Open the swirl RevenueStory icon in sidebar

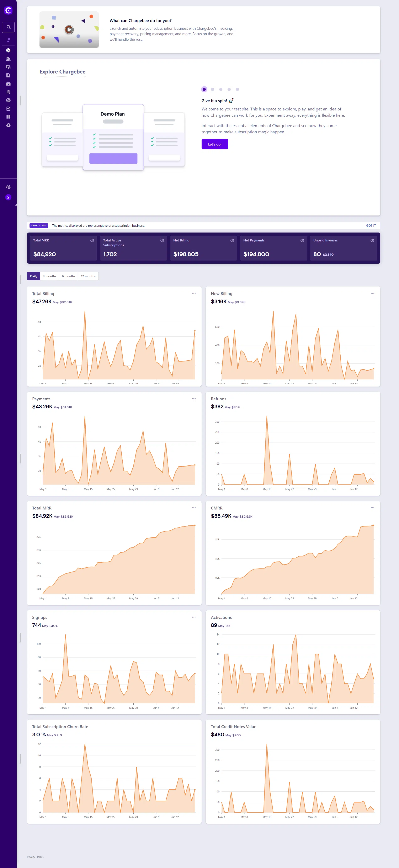pyautogui.click(x=8, y=100)
